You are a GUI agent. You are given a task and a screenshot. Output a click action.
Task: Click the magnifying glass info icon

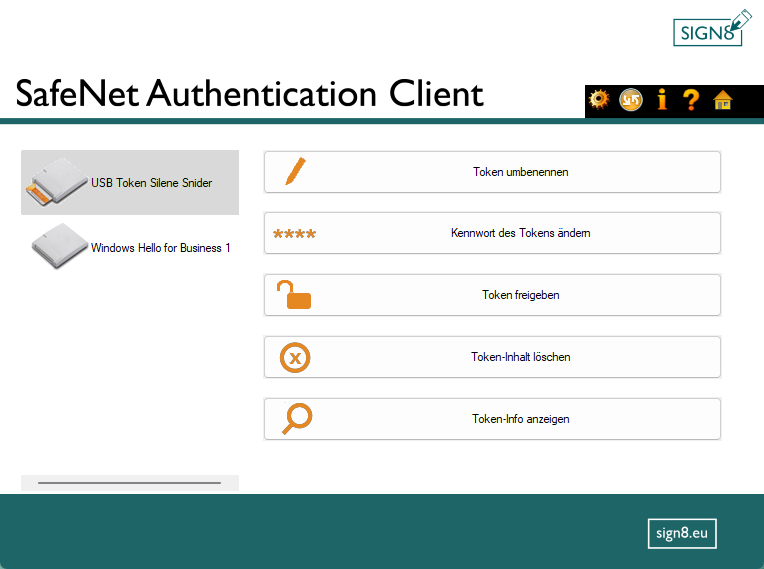click(x=297, y=418)
